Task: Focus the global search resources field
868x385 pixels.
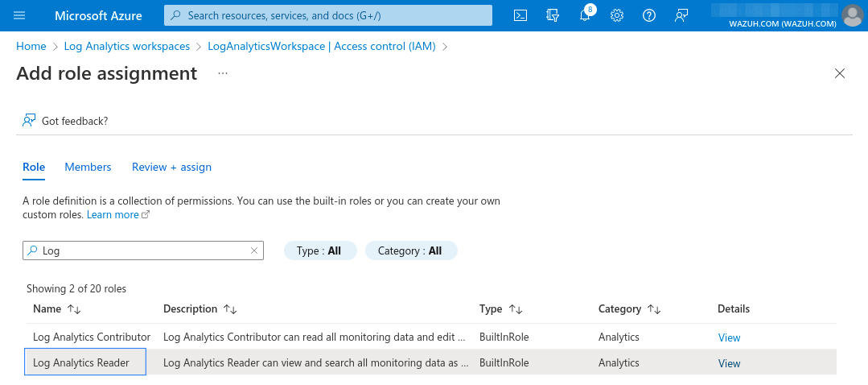Action: tap(327, 15)
